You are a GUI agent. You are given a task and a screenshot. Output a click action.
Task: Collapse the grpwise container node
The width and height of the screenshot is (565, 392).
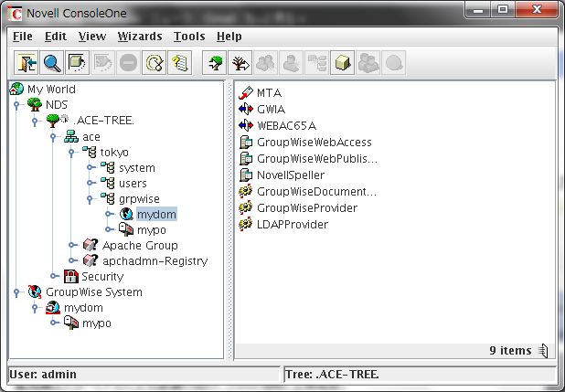pyautogui.click(x=90, y=199)
